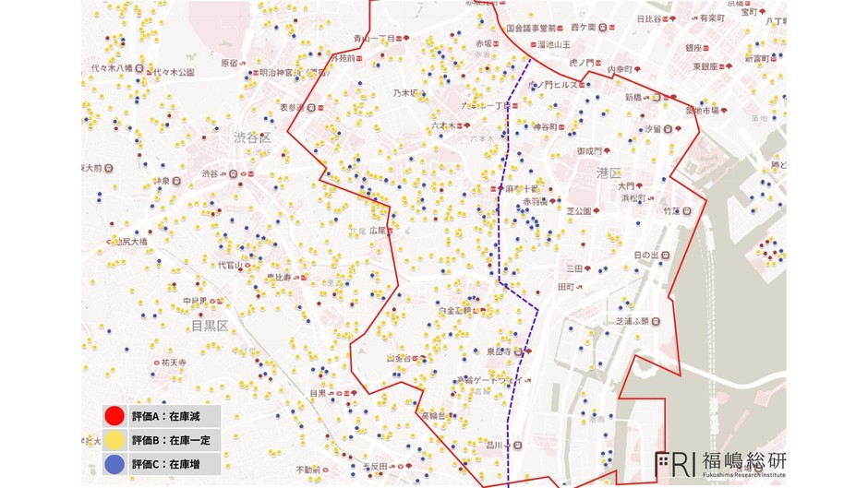Click the subway icon beside 日比谷
868x488 pixels.
pos(672,18)
